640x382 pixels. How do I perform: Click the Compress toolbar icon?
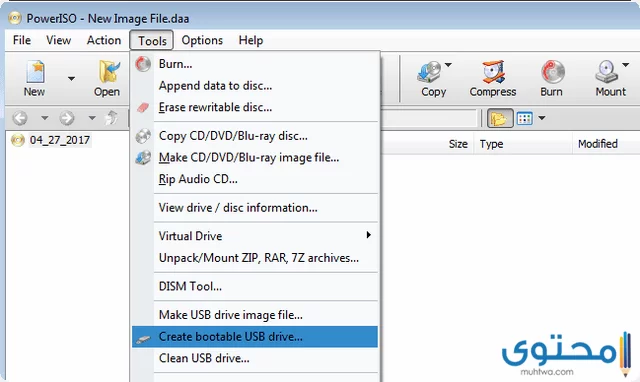point(493,72)
